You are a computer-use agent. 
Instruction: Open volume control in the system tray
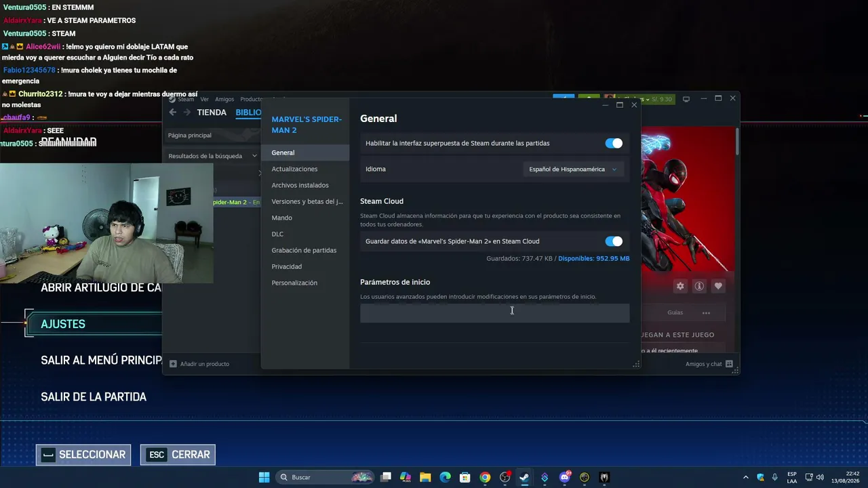[820, 477]
